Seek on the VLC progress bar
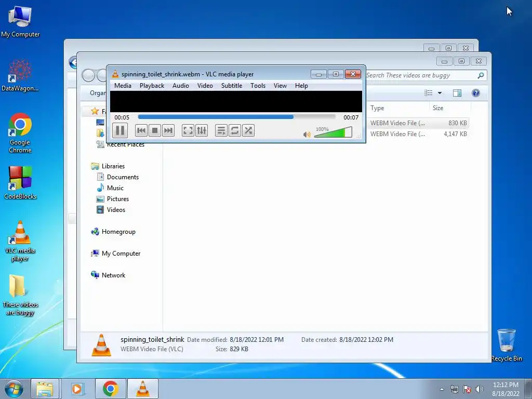Viewport: 532px width, 399px height. (x=236, y=117)
